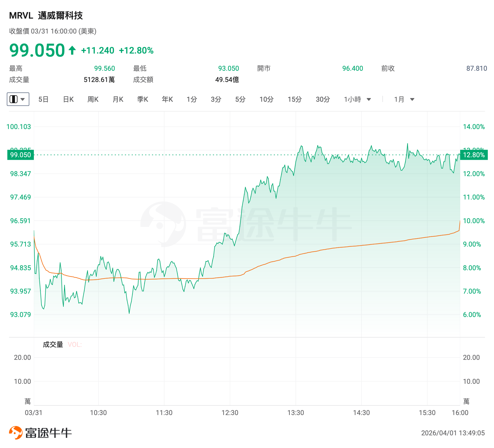Choose the 3分 interval

click(x=216, y=99)
